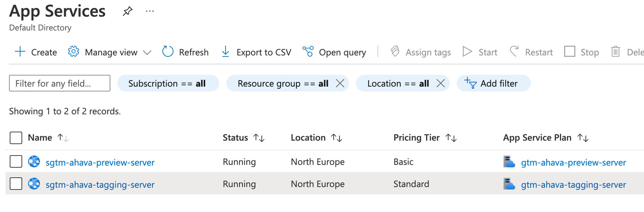The width and height of the screenshot is (644, 212).
Task: Click the Add filter button label
Action: [x=499, y=83]
